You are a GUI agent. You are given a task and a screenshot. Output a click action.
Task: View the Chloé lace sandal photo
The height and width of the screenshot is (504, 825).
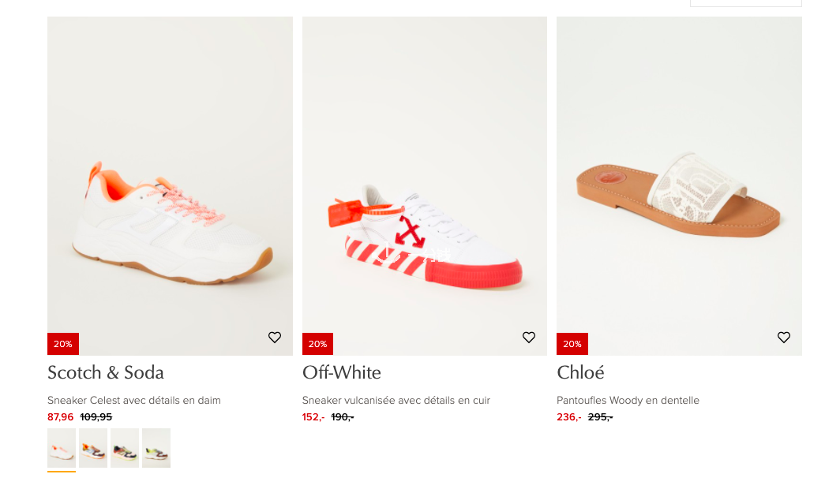pos(679,186)
